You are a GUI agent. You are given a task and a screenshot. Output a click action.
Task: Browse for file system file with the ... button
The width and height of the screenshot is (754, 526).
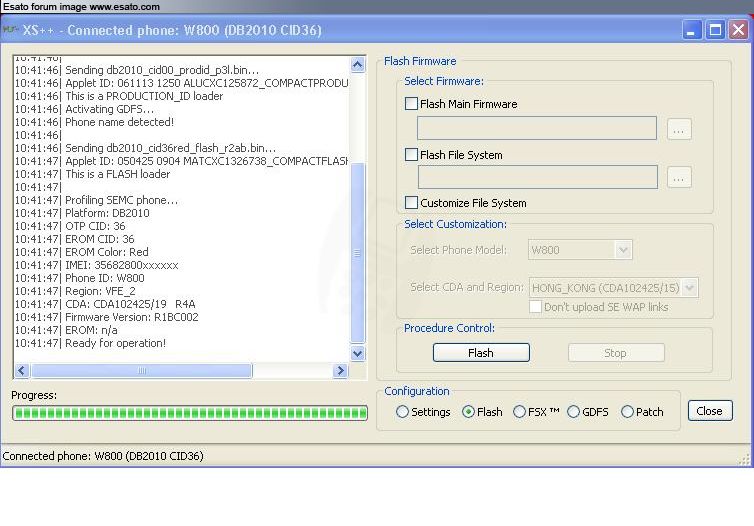point(679,177)
